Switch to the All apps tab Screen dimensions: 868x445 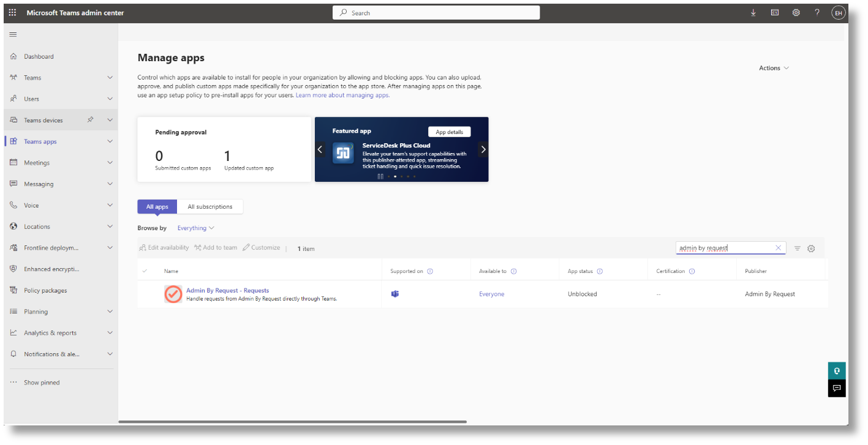(x=157, y=207)
